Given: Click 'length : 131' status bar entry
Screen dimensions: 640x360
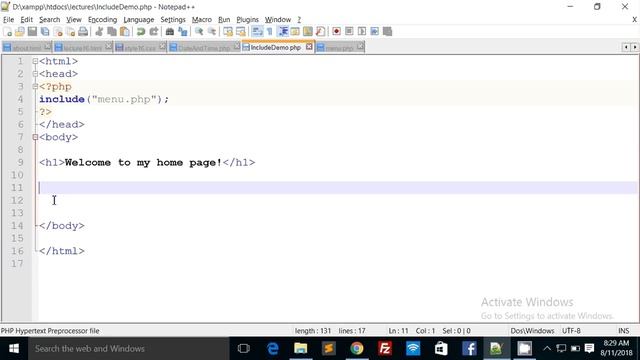Looking at the screenshot, I should point(313,331).
